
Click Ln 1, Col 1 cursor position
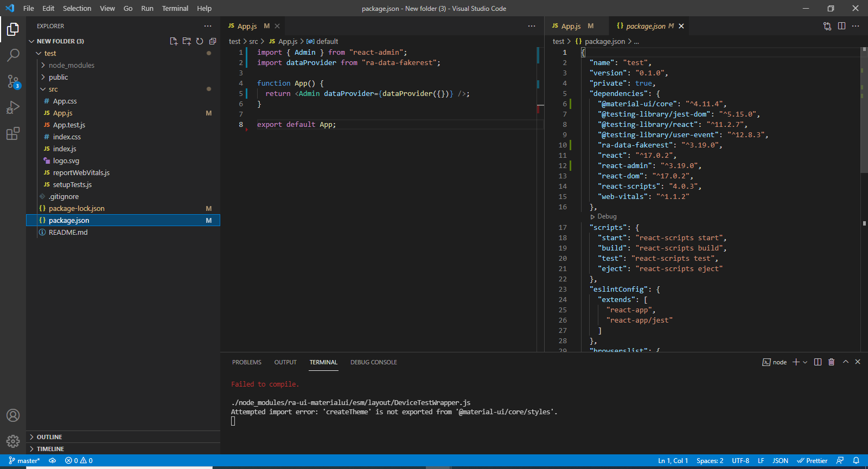point(673,461)
